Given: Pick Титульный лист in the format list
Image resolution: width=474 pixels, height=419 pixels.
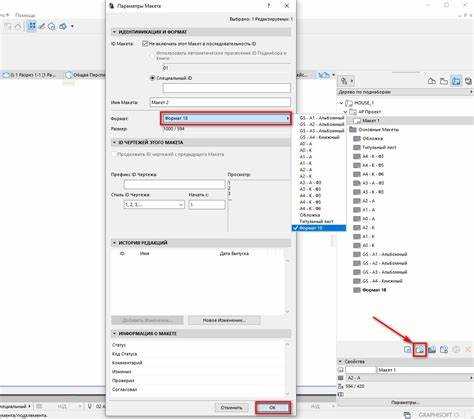Looking at the screenshot, I should pos(316,221).
